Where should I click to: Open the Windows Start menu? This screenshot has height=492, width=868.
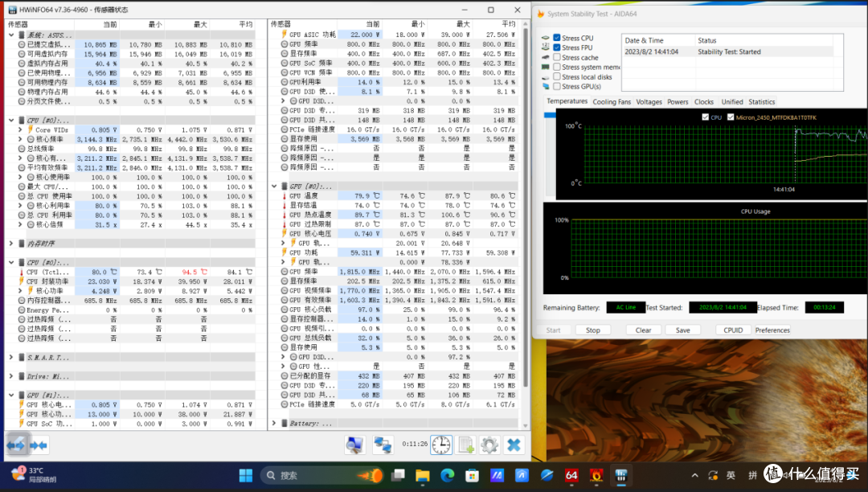point(246,475)
